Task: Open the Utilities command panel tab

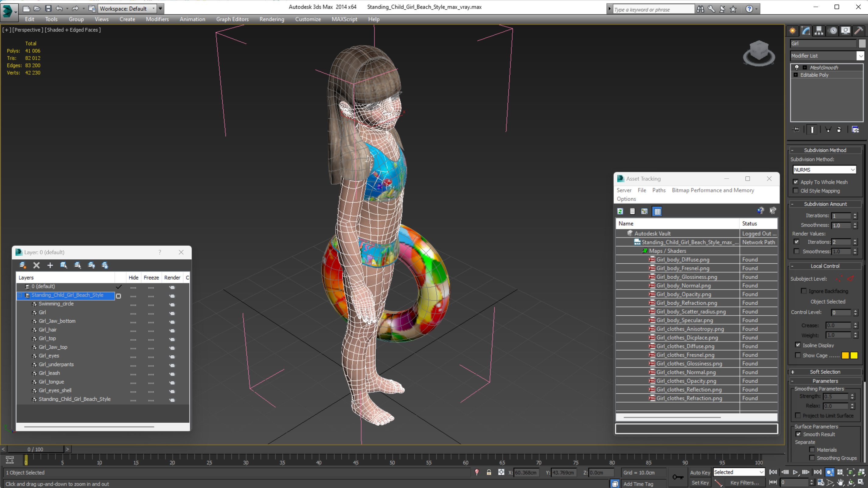Action: [x=859, y=31]
